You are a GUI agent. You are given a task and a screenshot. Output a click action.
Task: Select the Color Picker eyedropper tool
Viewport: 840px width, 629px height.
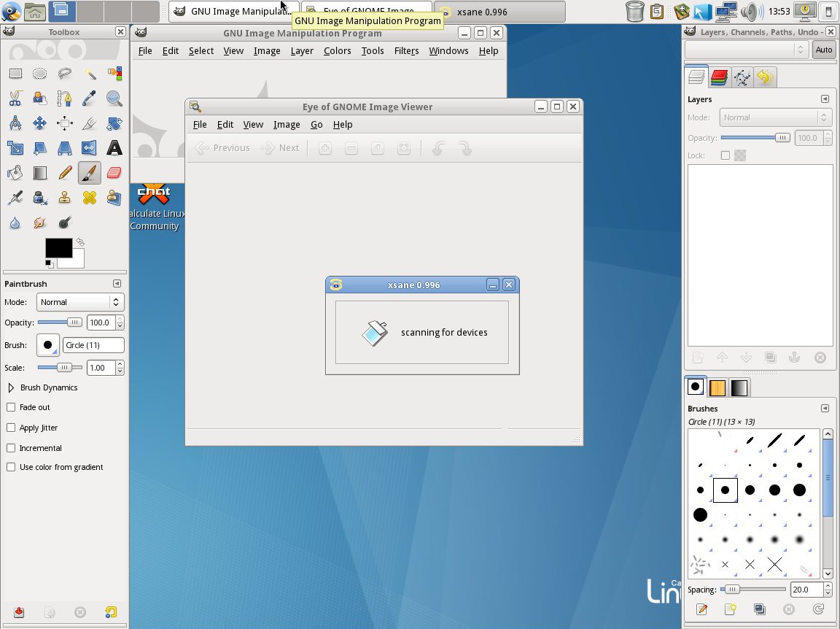pyautogui.click(x=89, y=99)
